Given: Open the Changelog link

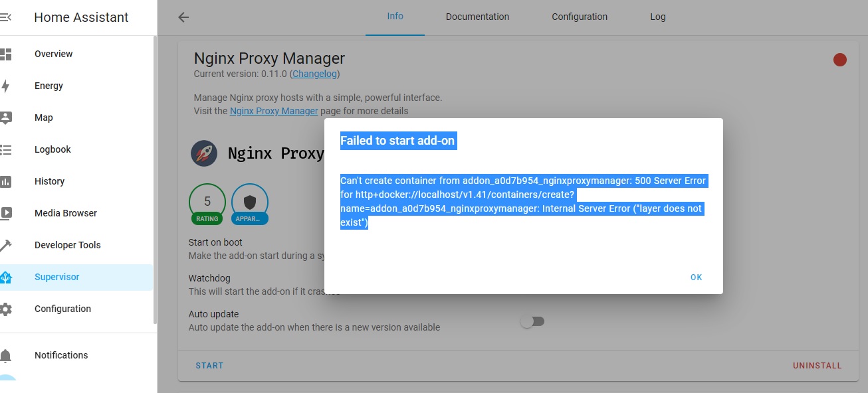Looking at the screenshot, I should (314, 74).
